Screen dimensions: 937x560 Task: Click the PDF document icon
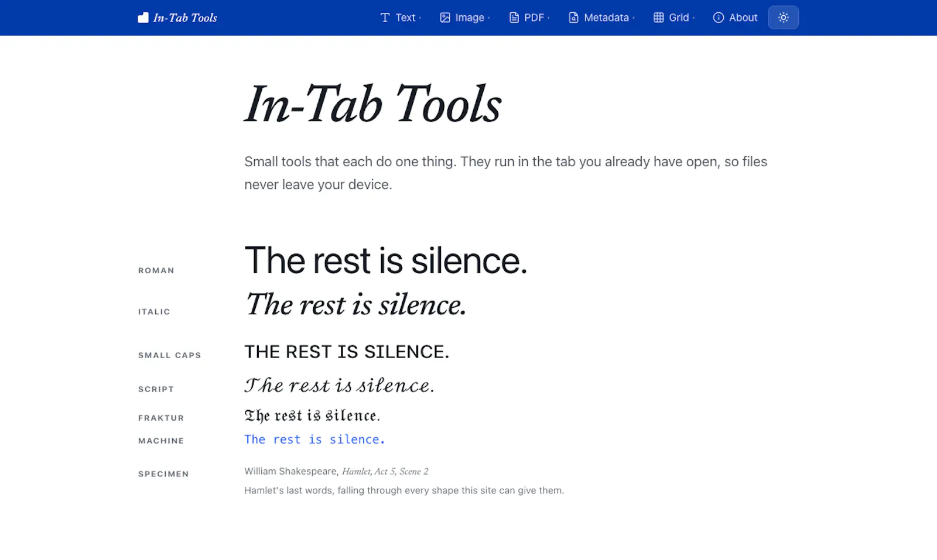click(x=514, y=18)
